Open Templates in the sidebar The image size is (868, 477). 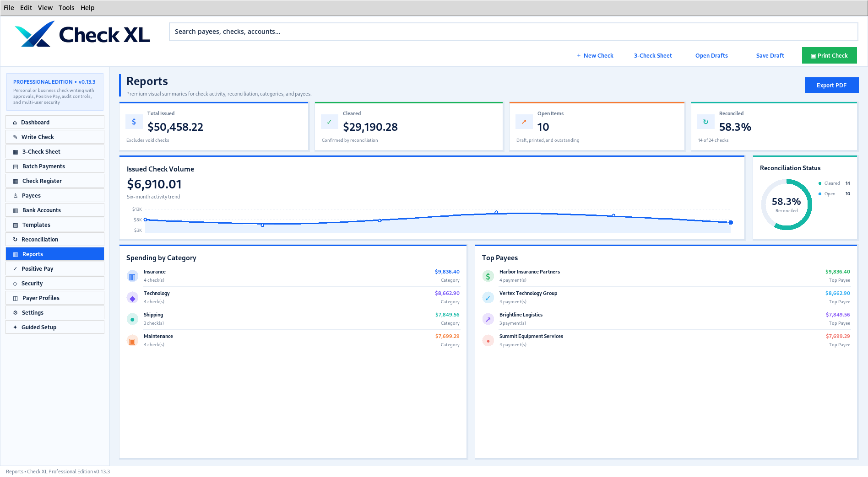pos(55,225)
